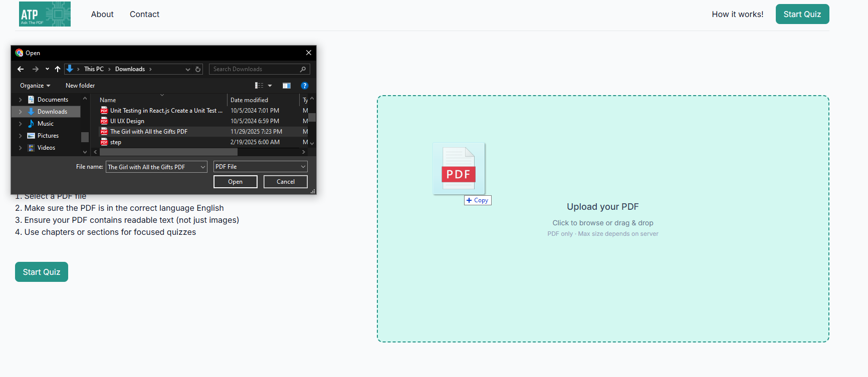This screenshot has height=377, width=868.
Task: Expand the Downloads tree node
Action: pyautogui.click(x=20, y=112)
